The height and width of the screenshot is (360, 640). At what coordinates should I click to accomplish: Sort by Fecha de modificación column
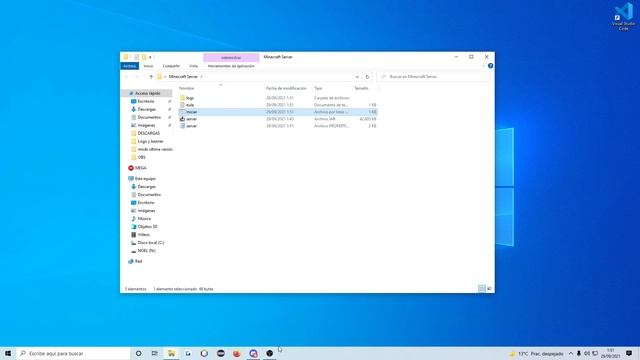point(286,88)
